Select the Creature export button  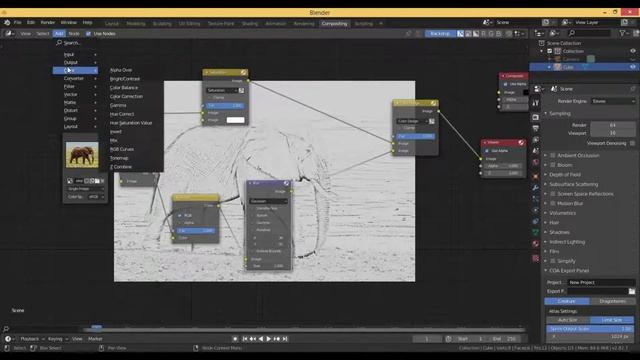(x=567, y=301)
